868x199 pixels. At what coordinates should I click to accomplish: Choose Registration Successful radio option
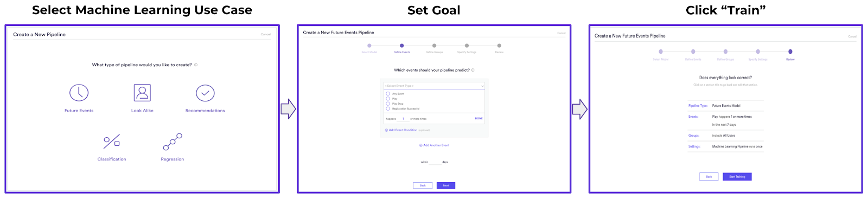click(x=388, y=108)
